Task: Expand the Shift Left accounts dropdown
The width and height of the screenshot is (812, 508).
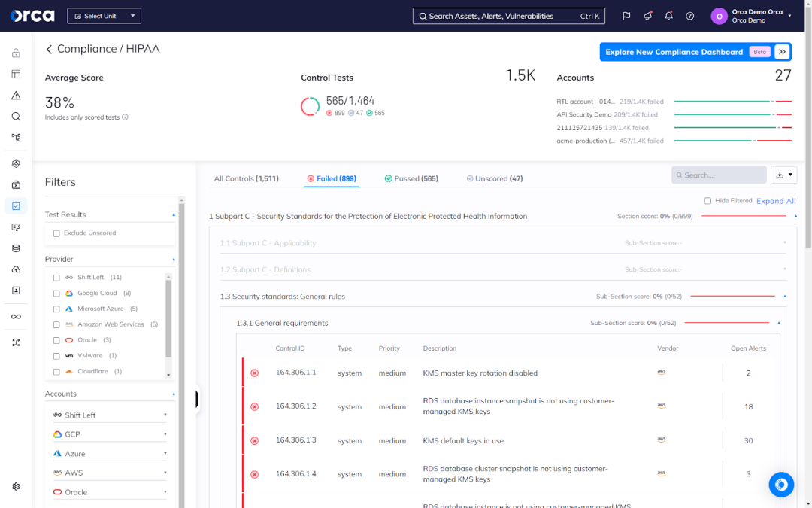Action: [x=110, y=415]
